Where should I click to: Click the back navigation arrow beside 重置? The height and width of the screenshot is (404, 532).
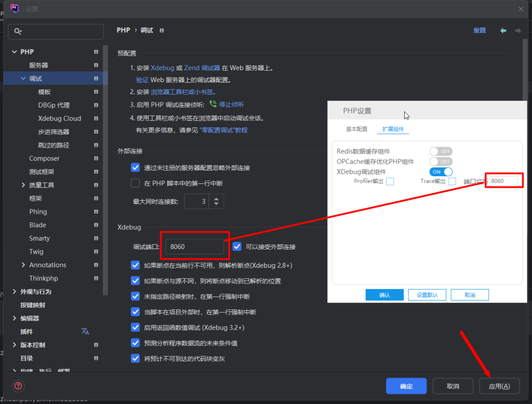click(502, 30)
